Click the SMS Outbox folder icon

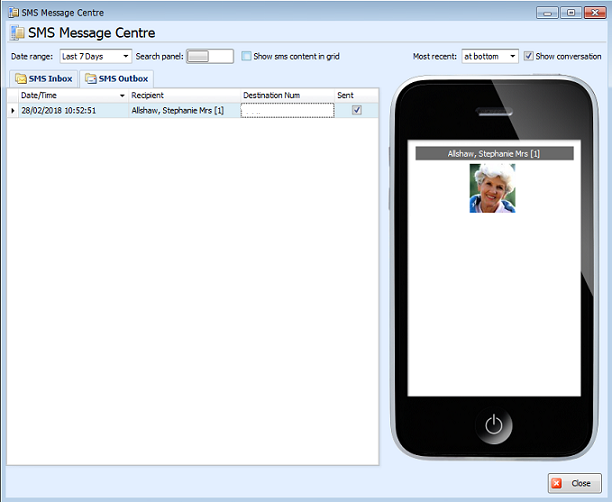[90, 78]
